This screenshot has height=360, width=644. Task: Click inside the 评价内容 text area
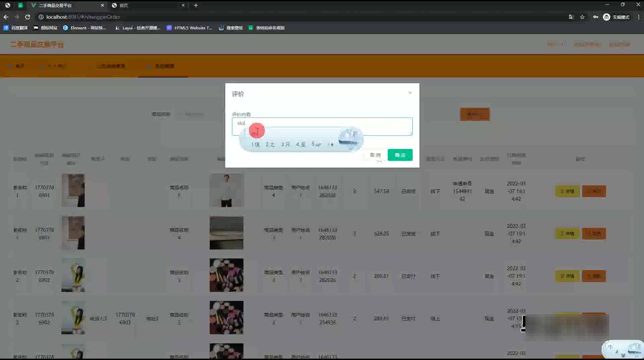coord(322,127)
